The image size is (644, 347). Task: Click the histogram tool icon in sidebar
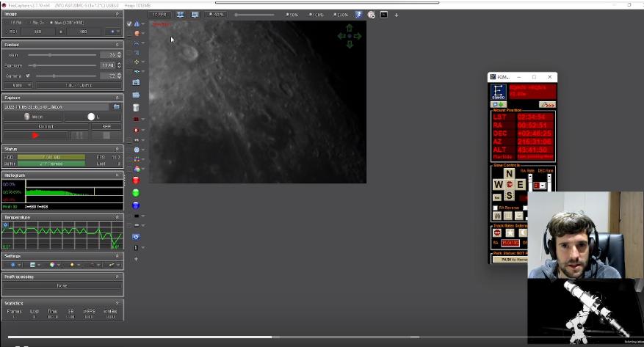(x=137, y=23)
